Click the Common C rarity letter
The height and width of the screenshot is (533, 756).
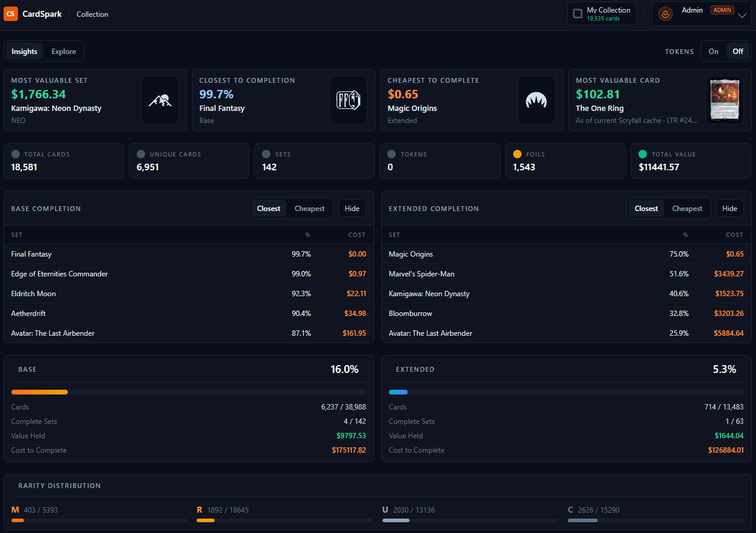pos(571,510)
